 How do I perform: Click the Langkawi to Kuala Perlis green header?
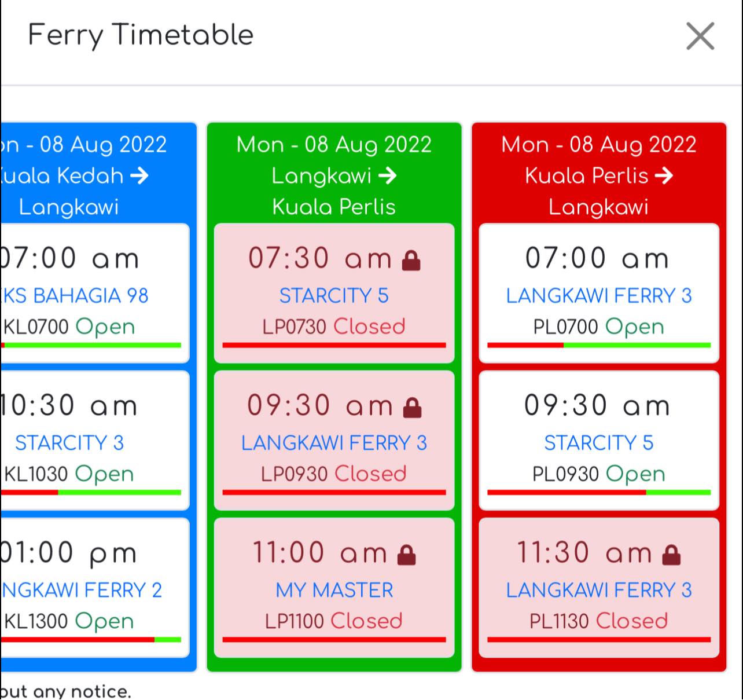[x=334, y=175]
